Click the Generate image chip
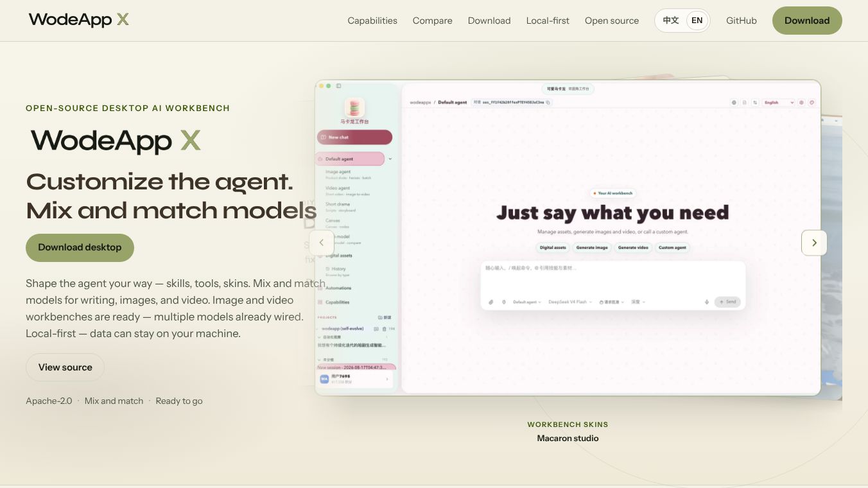Viewport: 868px width, 488px height. pyautogui.click(x=592, y=247)
